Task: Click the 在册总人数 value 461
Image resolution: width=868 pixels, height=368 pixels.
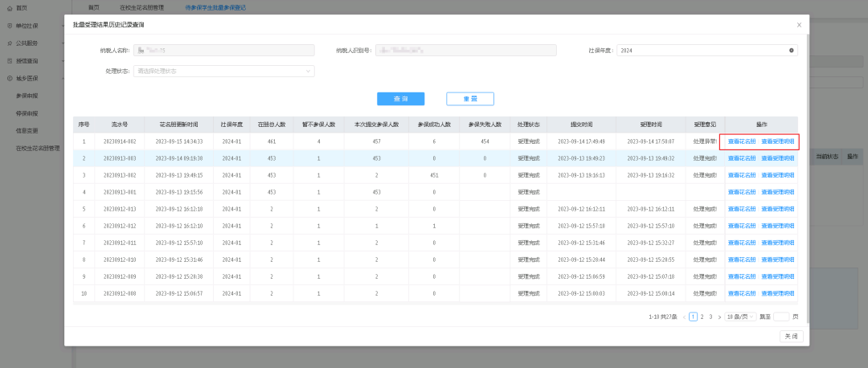Action: [272, 141]
